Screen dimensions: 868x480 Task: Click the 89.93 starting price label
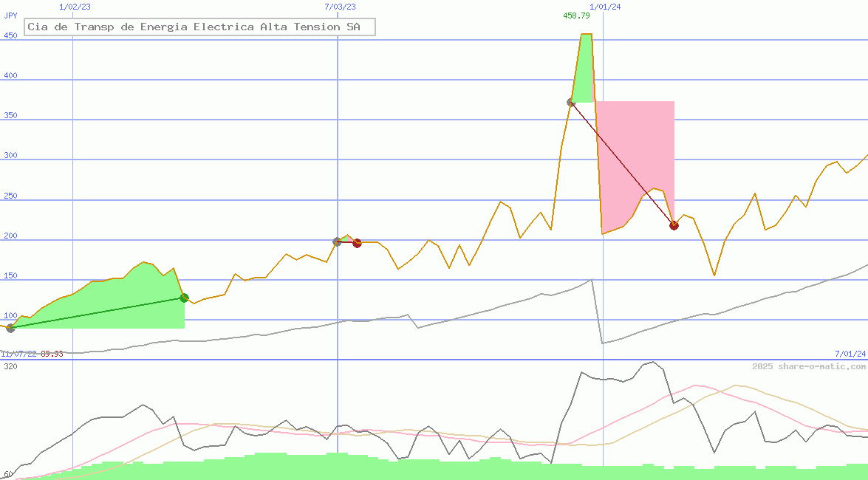click(x=52, y=354)
